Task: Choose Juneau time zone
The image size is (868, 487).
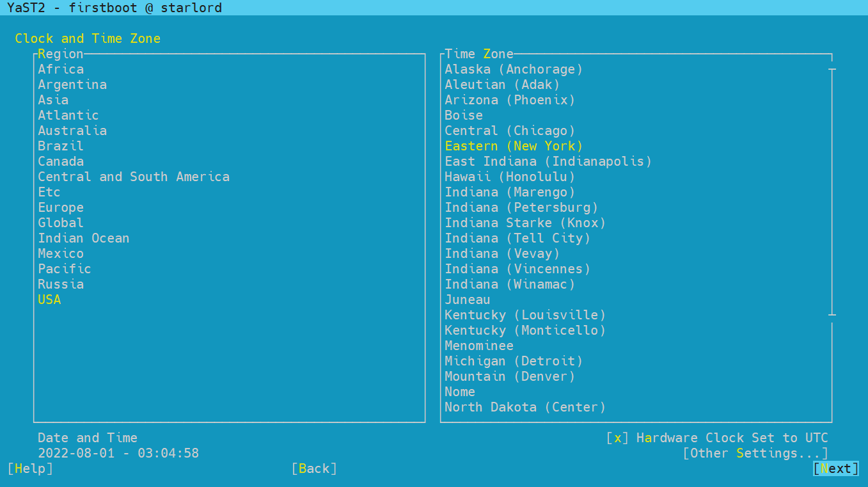Action: [468, 299]
